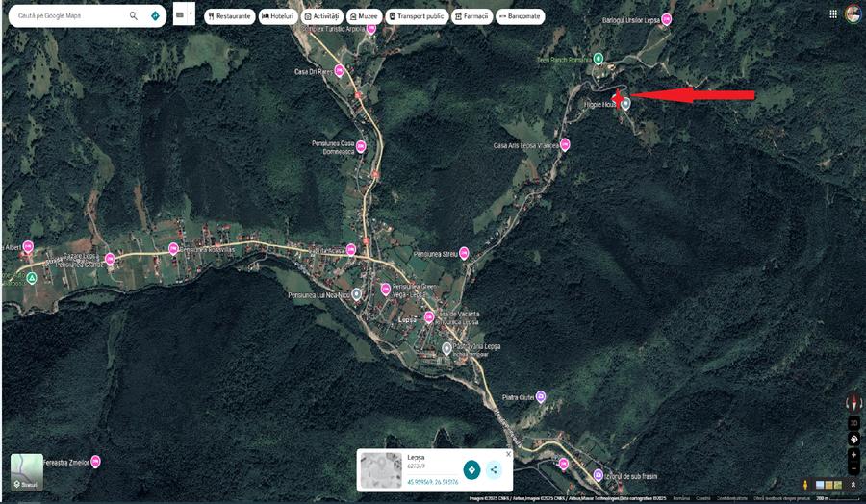Close the Lepșa info card
This screenshot has width=866, height=504.
tap(508, 454)
